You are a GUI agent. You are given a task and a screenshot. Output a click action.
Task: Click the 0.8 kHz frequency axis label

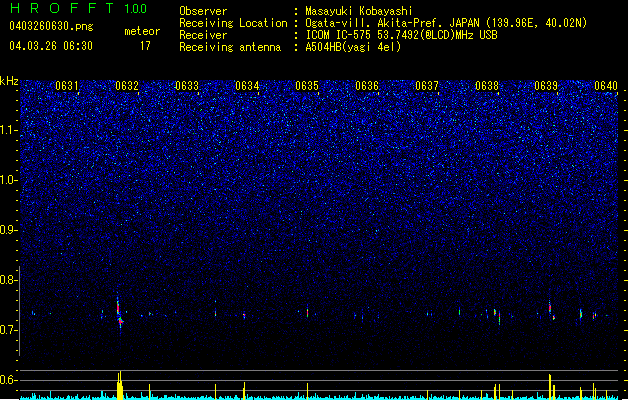[x=9, y=280]
